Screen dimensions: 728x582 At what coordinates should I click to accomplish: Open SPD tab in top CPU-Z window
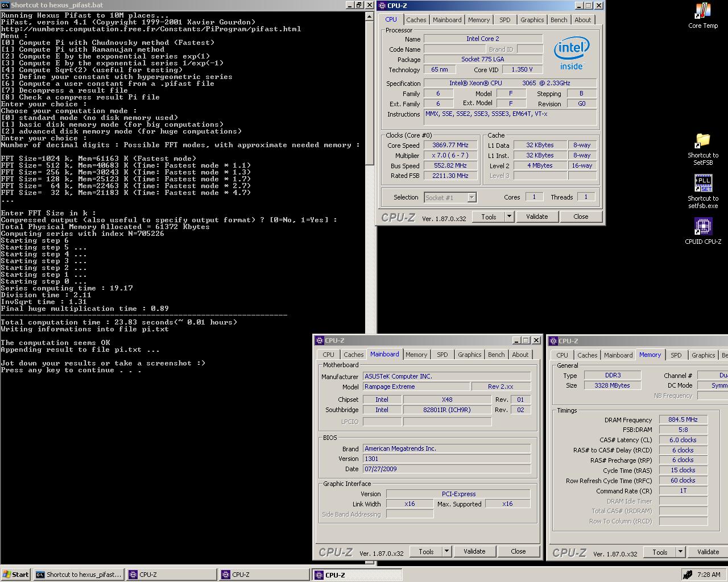505,20
